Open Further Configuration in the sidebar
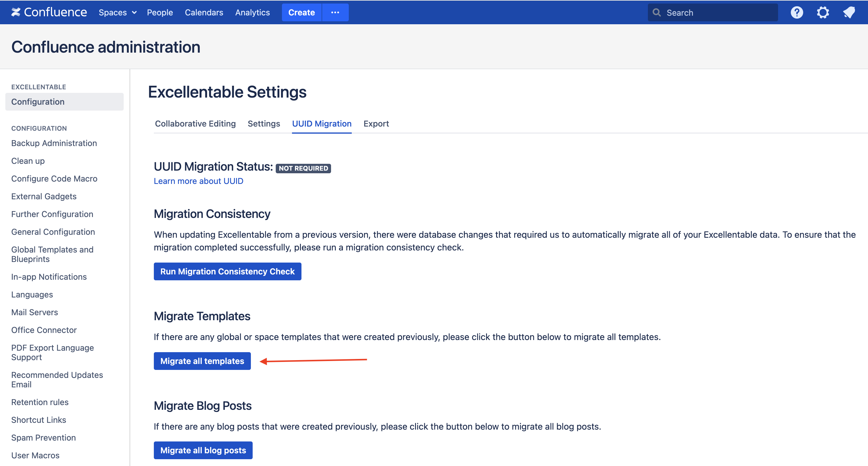This screenshot has height=466, width=868. click(52, 214)
